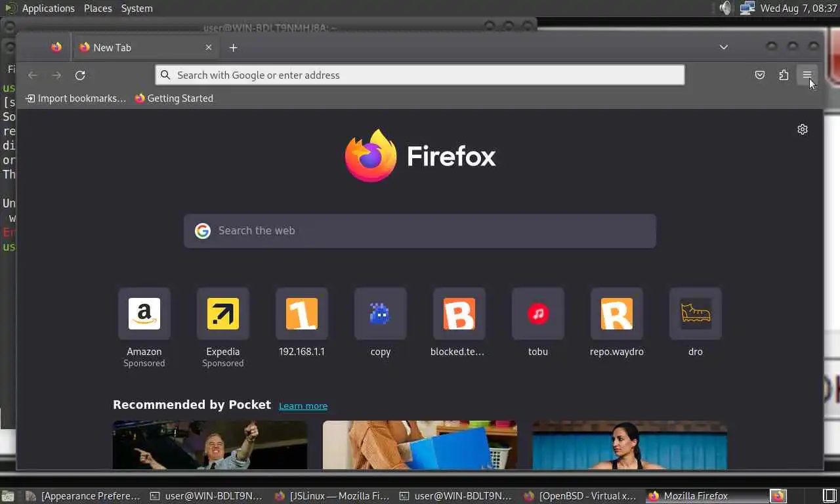Click the network connection icon in panel
Screen dimensions: 840x504
click(x=747, y=9)
